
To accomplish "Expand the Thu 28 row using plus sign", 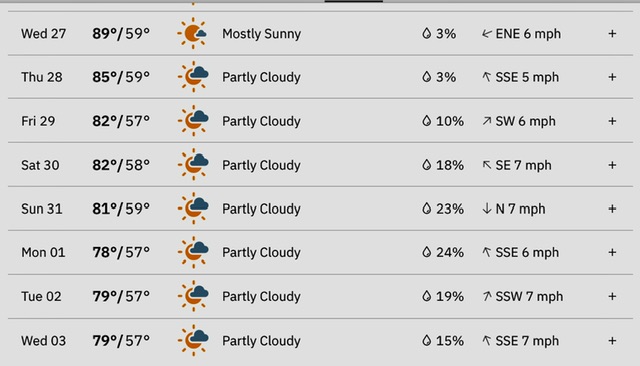I will (612, 77).
